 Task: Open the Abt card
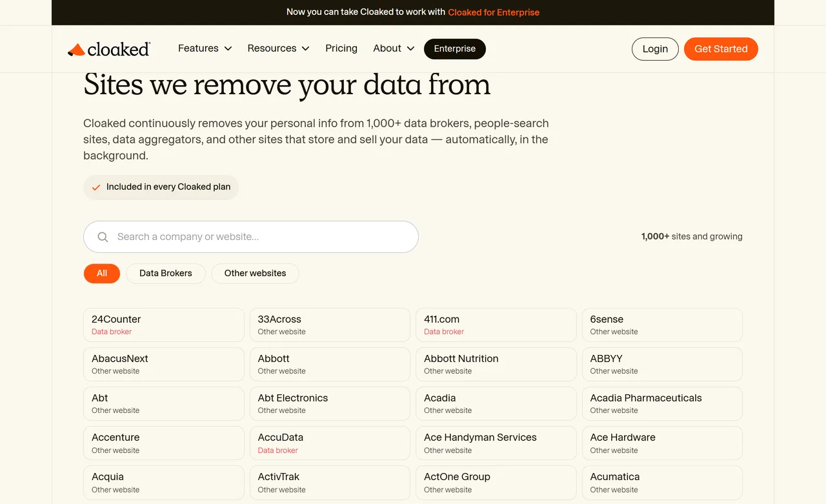(164, 403)
